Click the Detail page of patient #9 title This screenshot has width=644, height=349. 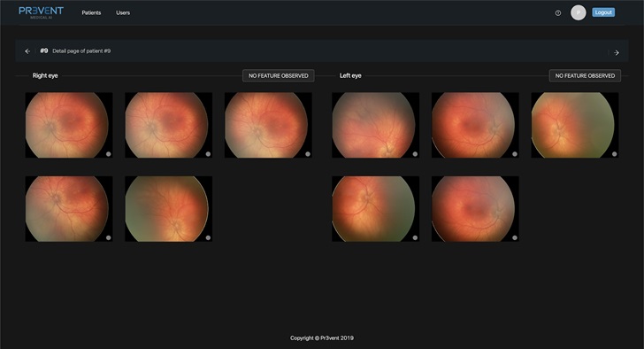pyautogui.click(x=81, y=51)
